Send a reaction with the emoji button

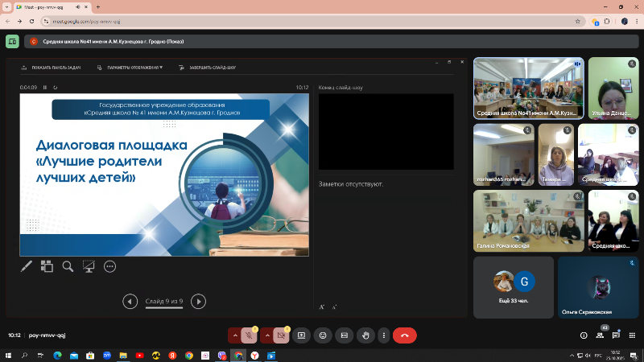click(323, 335)
